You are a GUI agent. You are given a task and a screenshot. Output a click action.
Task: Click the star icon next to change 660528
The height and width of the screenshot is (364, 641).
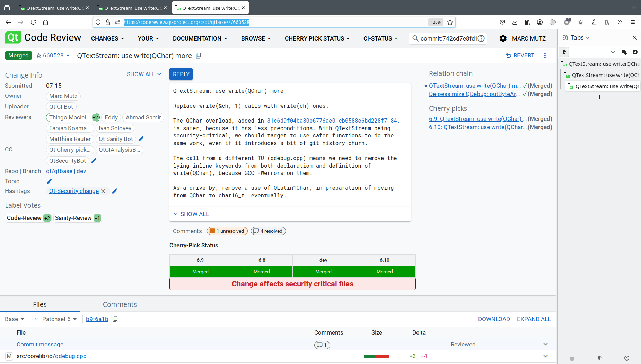39,56
